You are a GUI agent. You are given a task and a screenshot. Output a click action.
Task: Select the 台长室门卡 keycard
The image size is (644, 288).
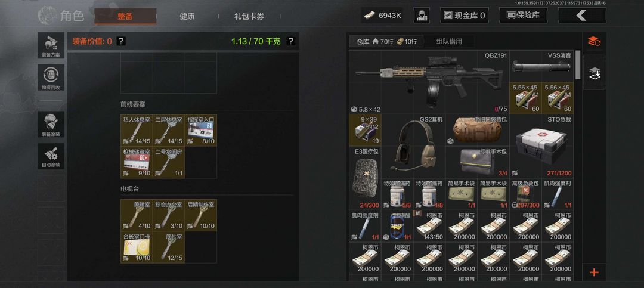click(137, 247)
